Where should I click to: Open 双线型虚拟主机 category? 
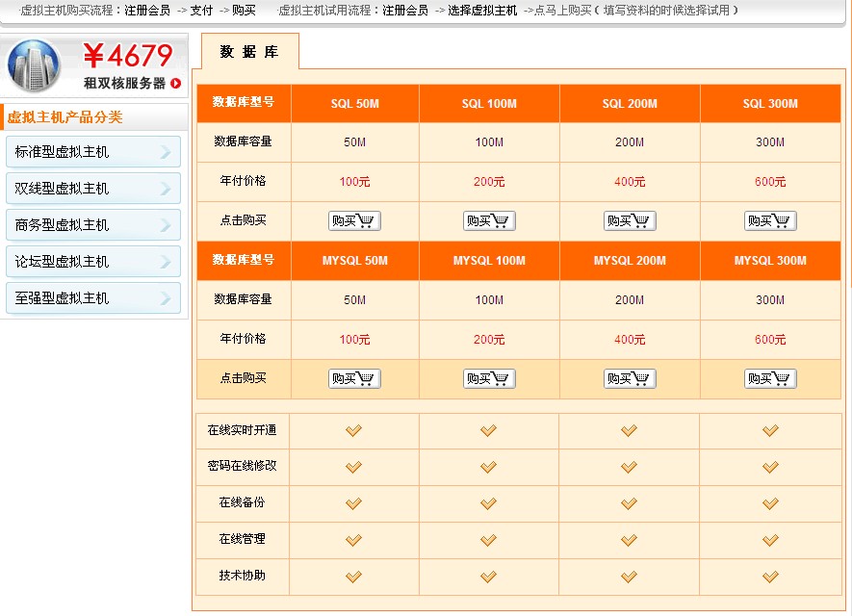point(93,188)
